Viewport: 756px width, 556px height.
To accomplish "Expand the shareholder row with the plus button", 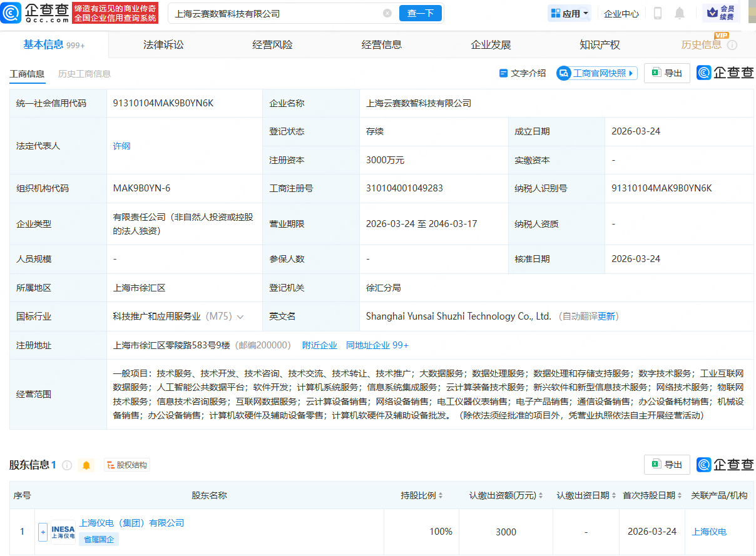I will [43, 531].
